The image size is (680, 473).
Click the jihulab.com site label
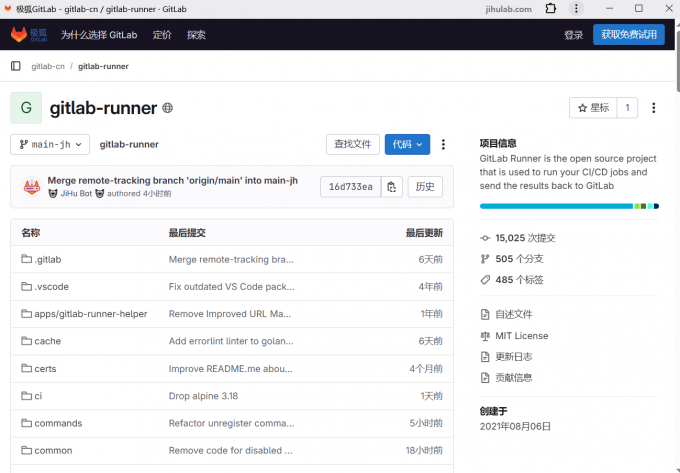[508, 9]
